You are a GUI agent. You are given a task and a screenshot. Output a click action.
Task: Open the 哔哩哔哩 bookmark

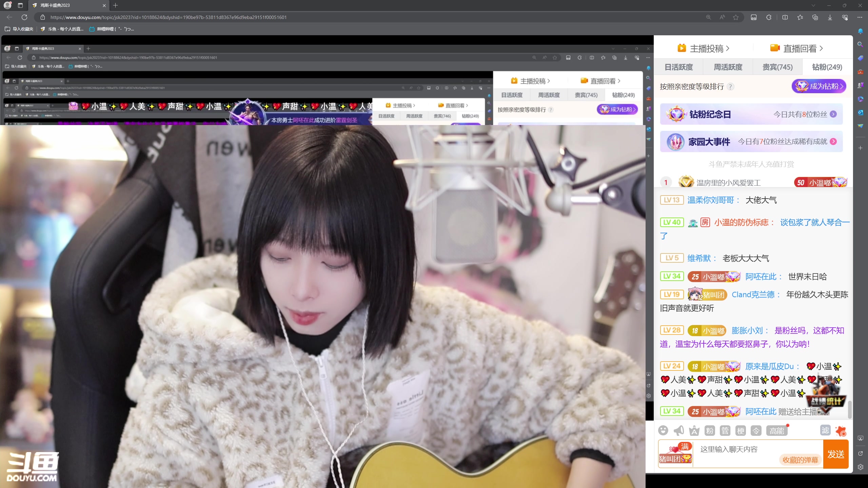(x=112, y=29)
